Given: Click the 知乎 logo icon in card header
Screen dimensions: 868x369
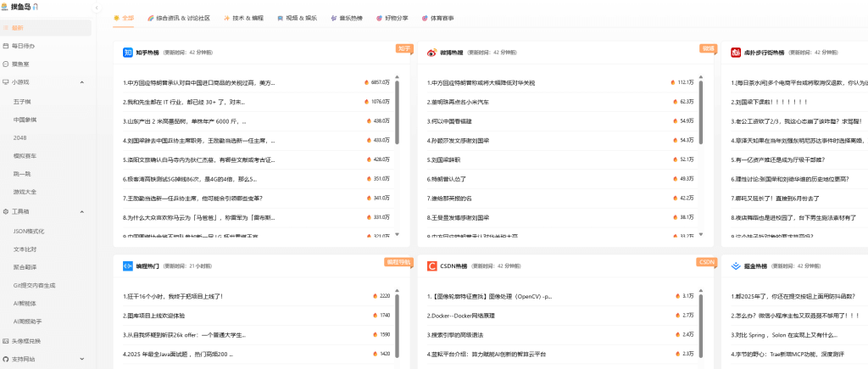Looking at the screenshot, I should click(128, 52).
